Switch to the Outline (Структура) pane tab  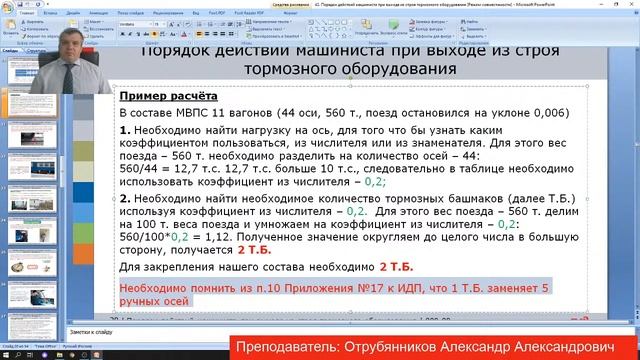35,51
